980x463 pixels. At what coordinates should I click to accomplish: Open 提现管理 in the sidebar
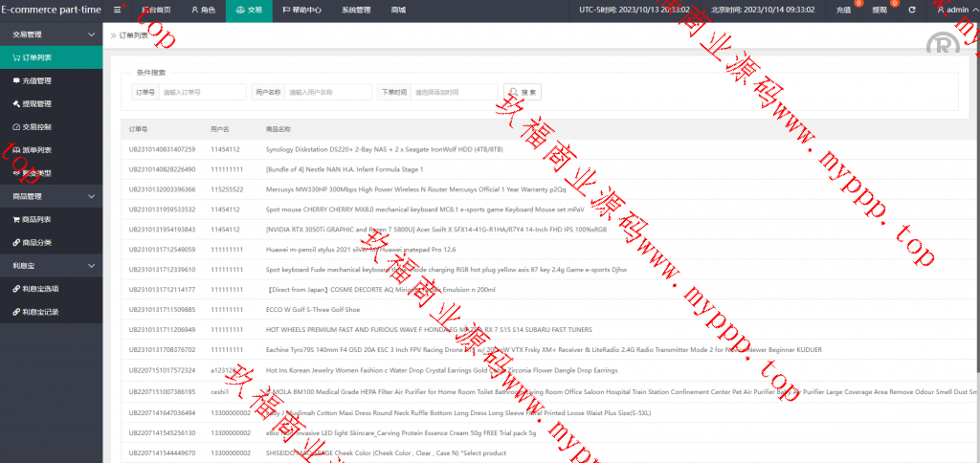[37, 103]
